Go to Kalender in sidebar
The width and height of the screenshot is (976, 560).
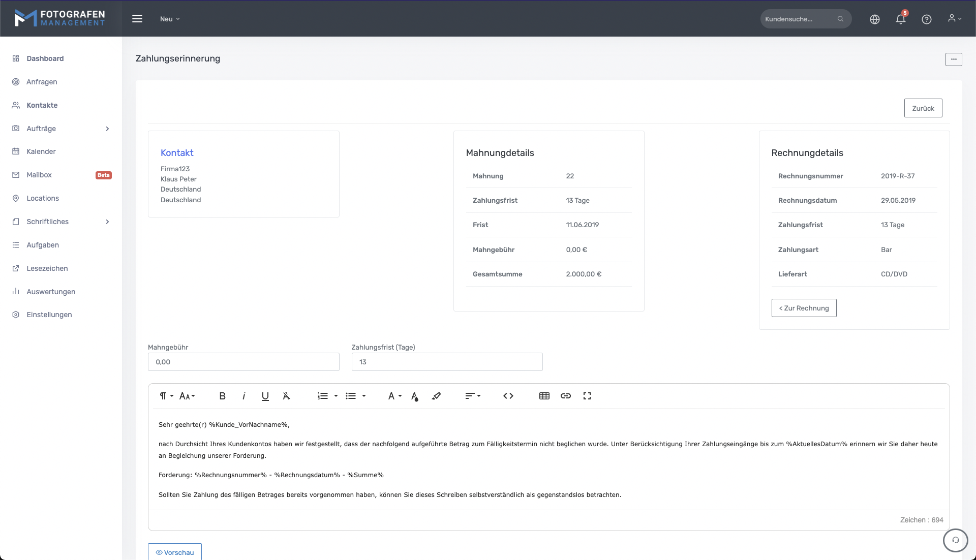41,152
